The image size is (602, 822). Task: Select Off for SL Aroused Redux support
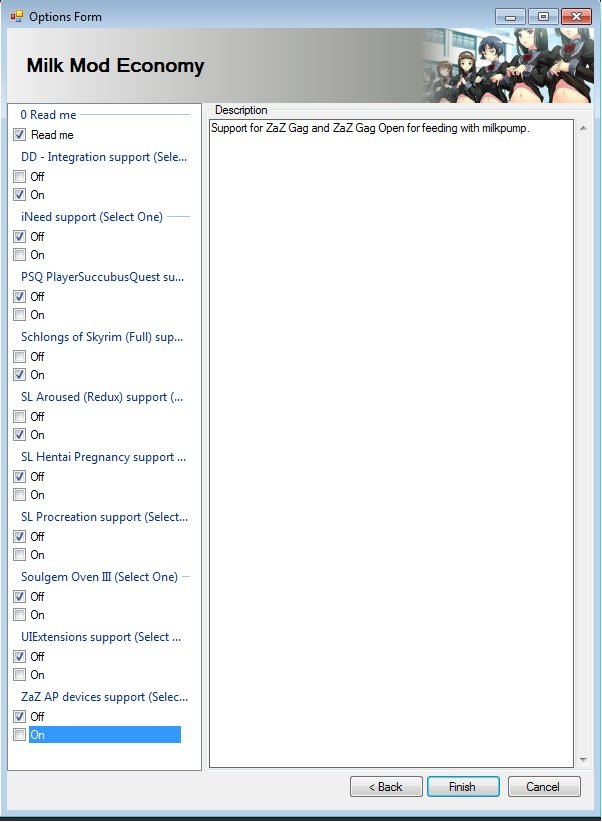point(20,417)
